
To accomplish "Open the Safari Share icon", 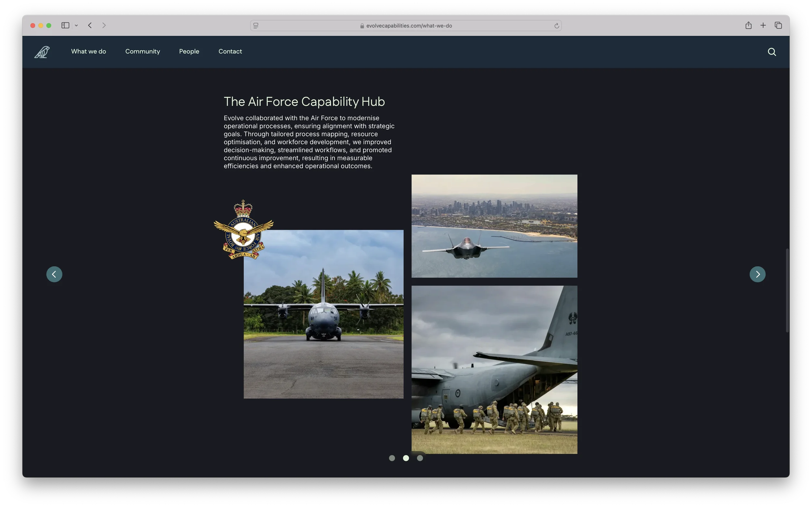I will coord(748,25).
